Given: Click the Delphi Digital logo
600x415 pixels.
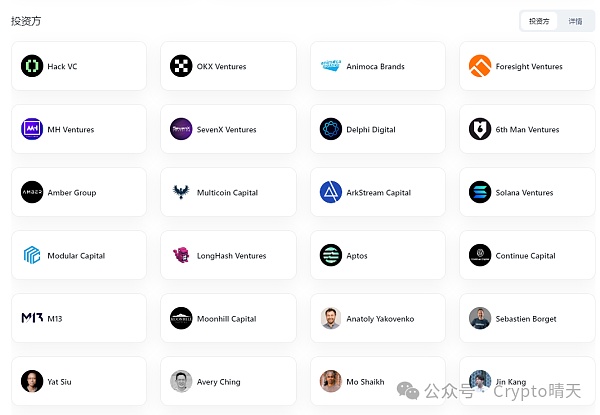Looking at the screenshot, I should [331, 129].
